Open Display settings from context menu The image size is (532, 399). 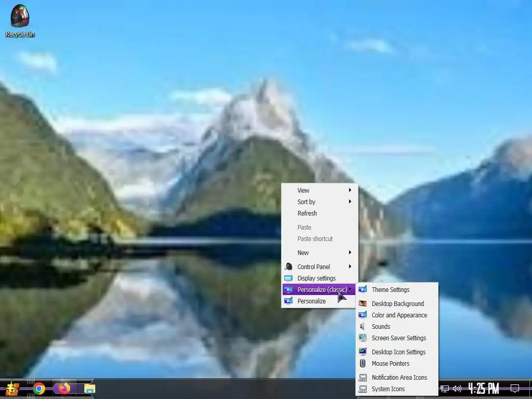320,278
